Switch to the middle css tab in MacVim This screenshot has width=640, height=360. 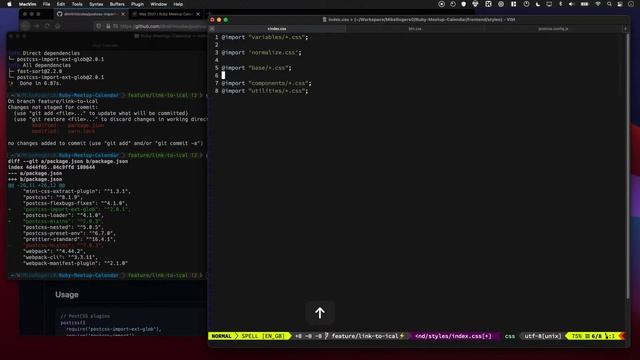(415, 29)
